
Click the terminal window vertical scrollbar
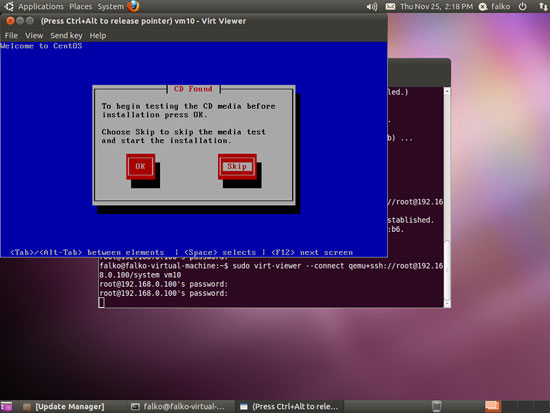(x=447, y=198)
